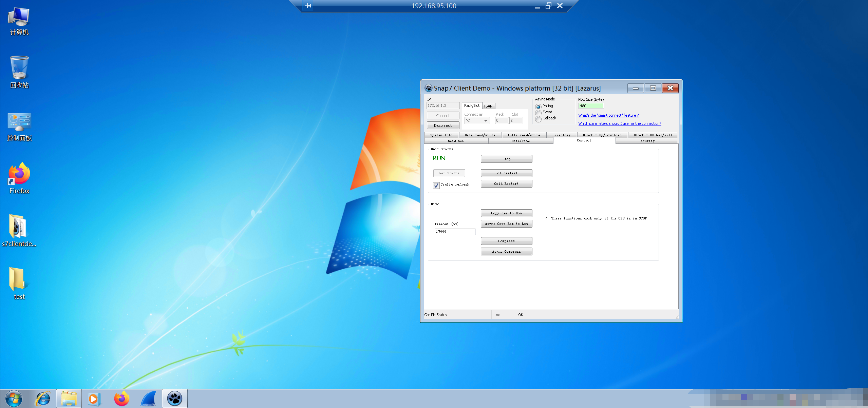The image size is (868, 408).
Task: Click Async Copy Ram to Rom
Action: (x=506, y=224)
